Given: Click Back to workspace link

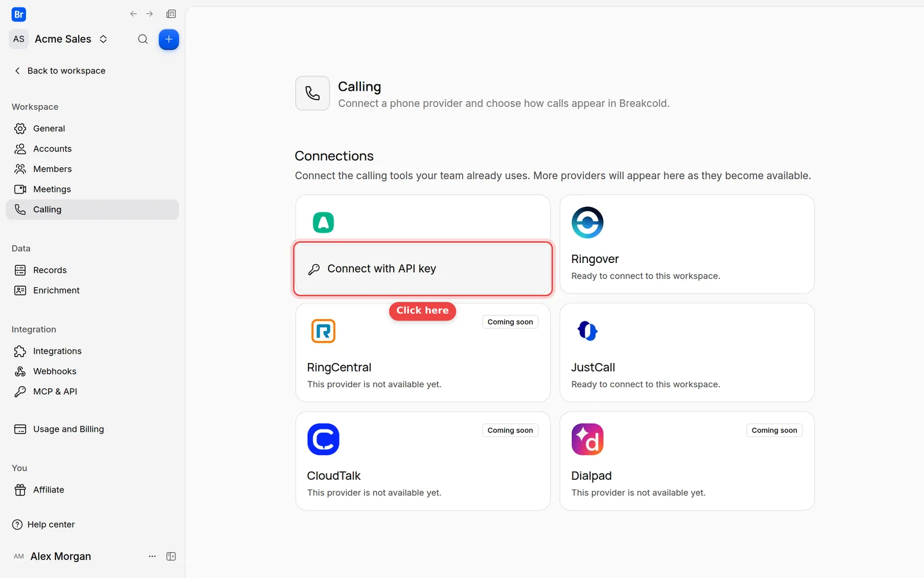Looking at the screenshot, I should [60, 71].
